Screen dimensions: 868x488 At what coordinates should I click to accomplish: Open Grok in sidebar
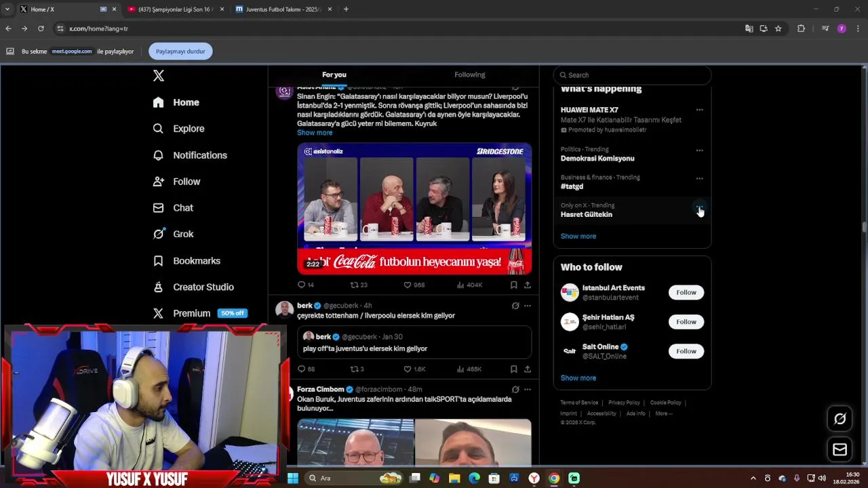tap(173, 235)
